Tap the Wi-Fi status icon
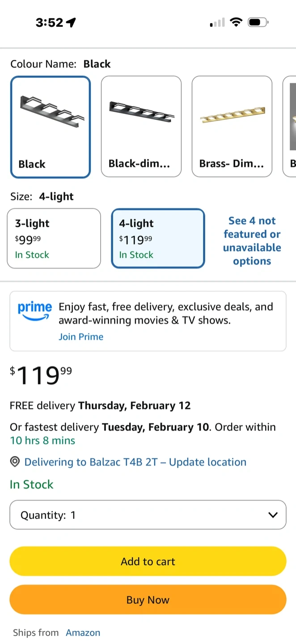The height and width of the screenshot is (644, 296). [236, 22]
